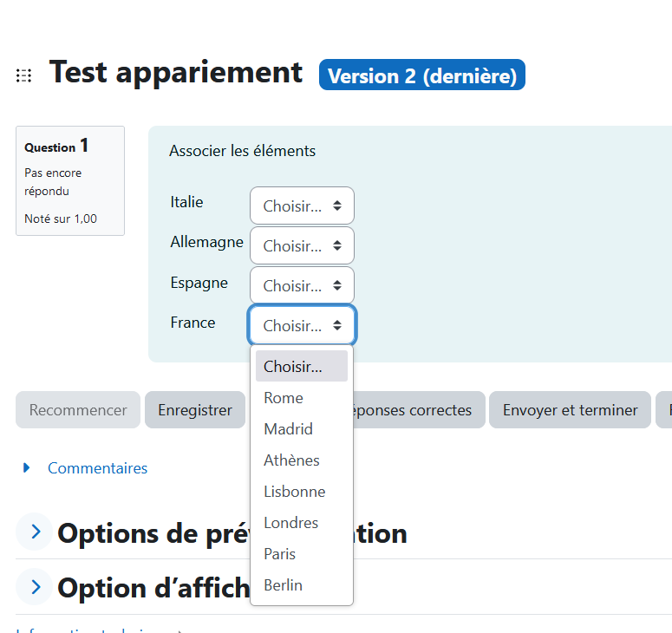Click the Question 1 info box heading
This screenshot has height=633, width=672.
point(56,147)
